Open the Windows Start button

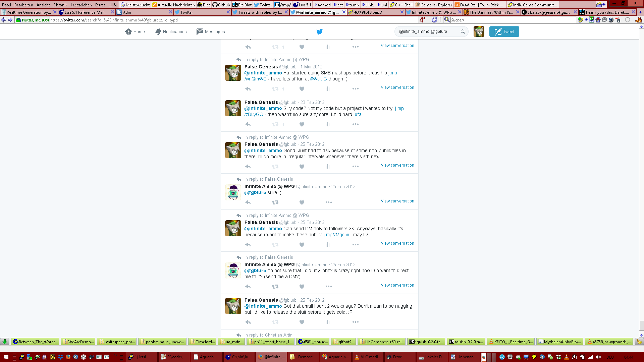[6, 357]
